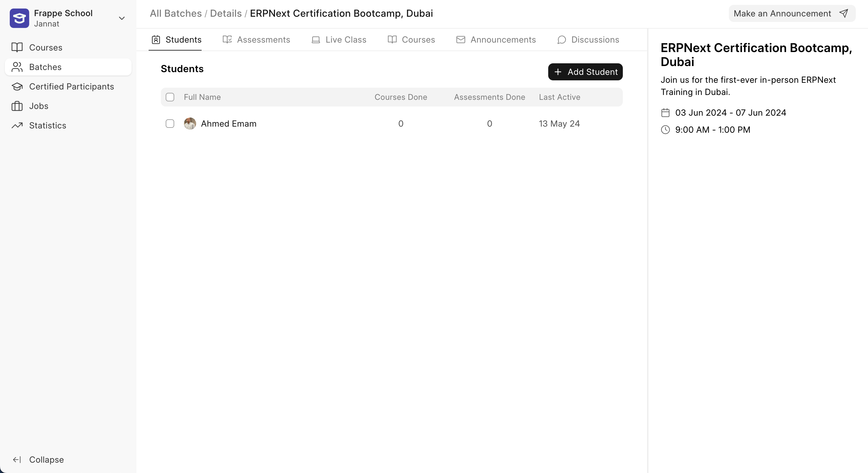Click the Statistics icon in sidebar
The image size is (868, 473).
click(18, 125)
